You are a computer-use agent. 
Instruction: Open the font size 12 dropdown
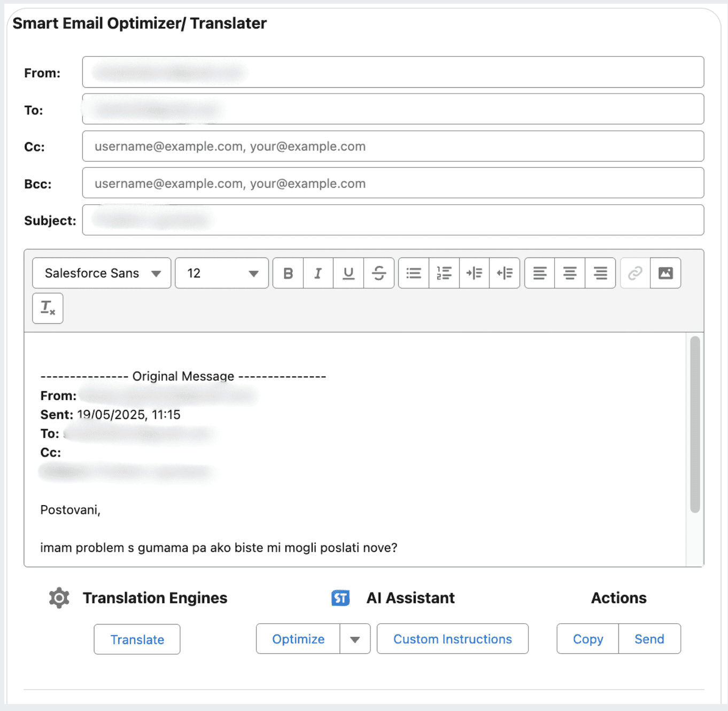221,273
